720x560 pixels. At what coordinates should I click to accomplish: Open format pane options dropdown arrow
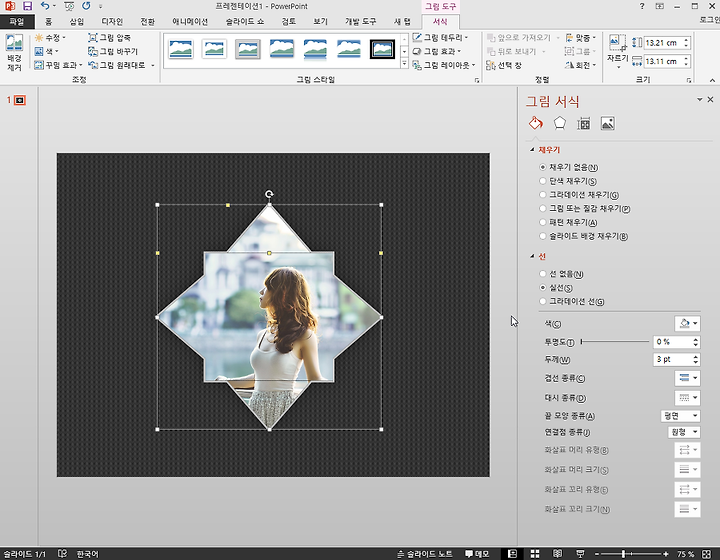(x=699, y=99)
